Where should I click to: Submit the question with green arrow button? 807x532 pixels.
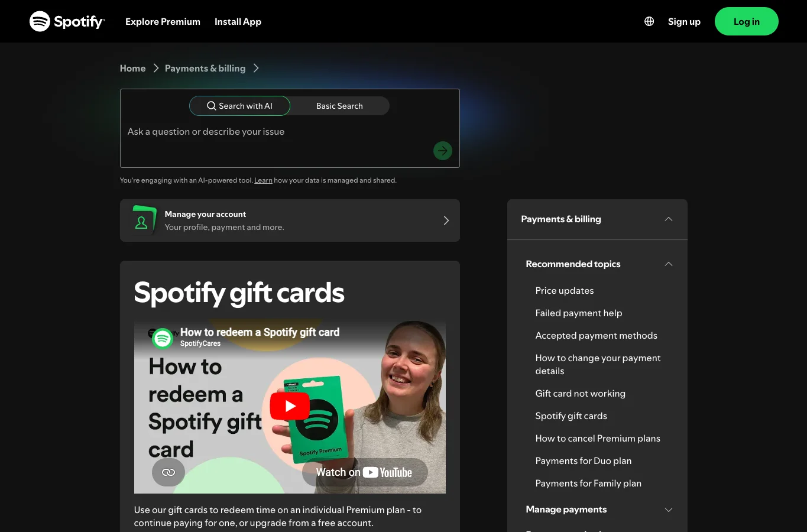coord(443,151)
